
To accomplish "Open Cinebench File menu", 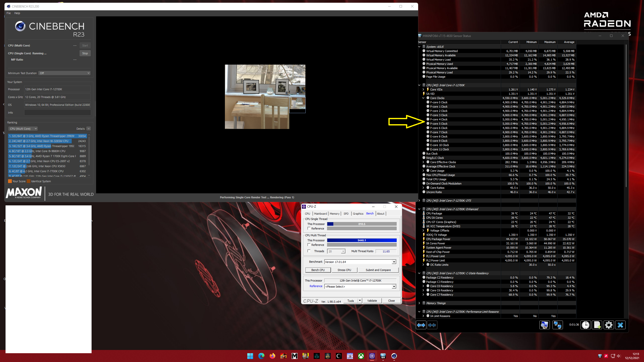I will coord(9,13).
